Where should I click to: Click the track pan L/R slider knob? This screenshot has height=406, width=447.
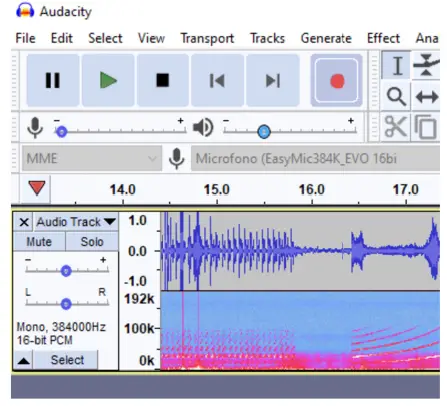coord(66,304)
